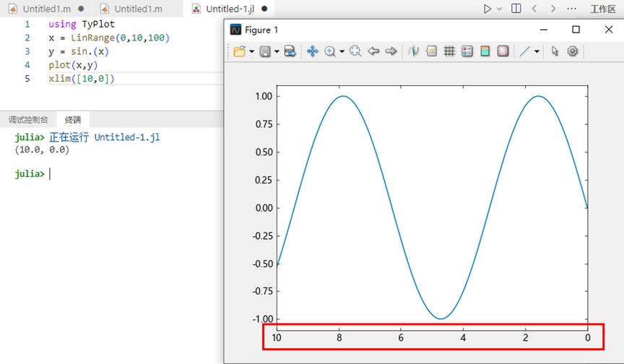Go forward to the next view with the right arrow
The height and width of the screenshot is (364, 624).
pos(391,51)
